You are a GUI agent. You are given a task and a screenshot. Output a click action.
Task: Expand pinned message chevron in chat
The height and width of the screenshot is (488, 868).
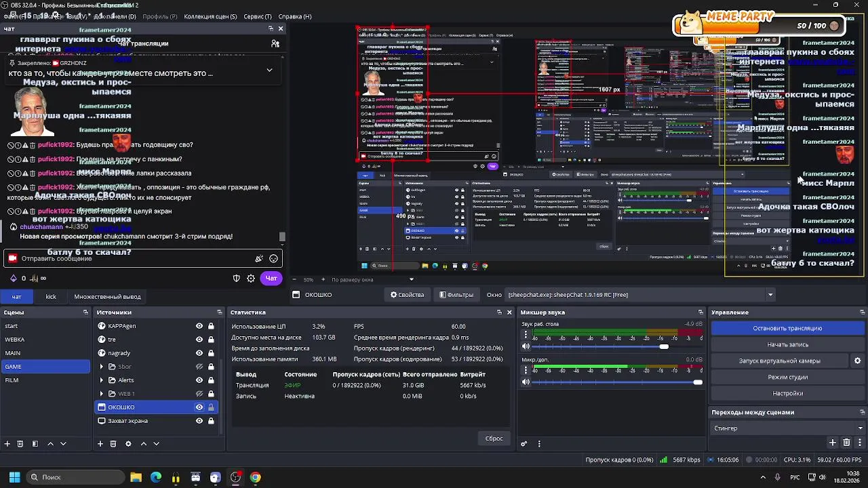click(269, 70)
